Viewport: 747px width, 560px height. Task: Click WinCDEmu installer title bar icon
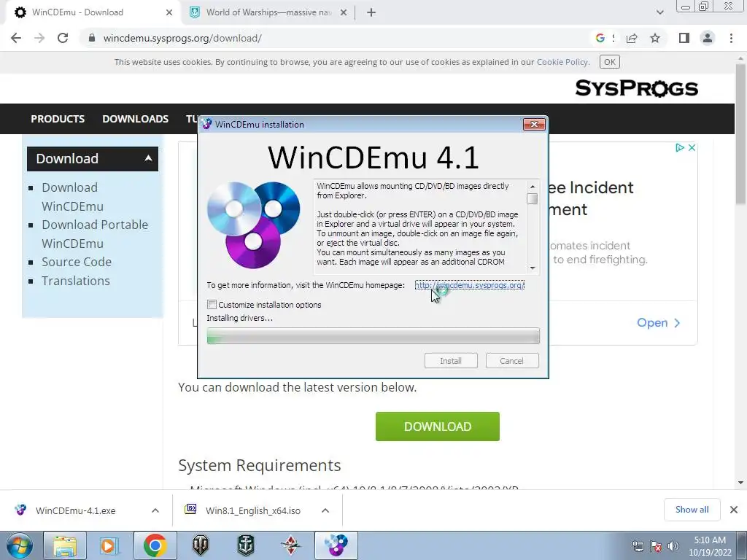tap(206, 124)
